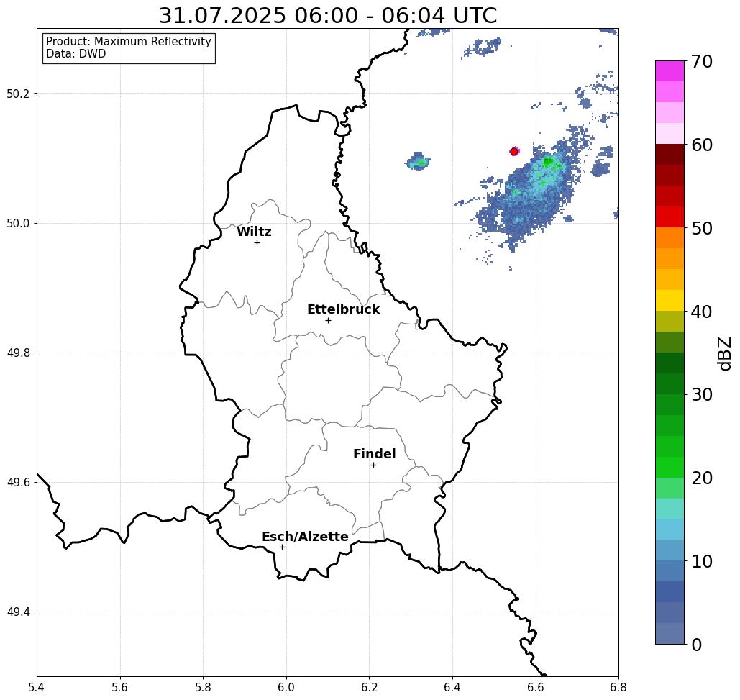Click the colorbar tick label 20
This screenshot has height=700, width=740.
tap(702, 478)
